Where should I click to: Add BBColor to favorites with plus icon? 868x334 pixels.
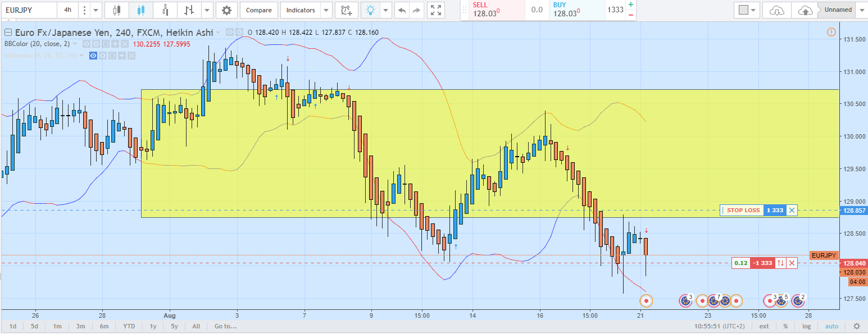click(x=115, y=44)
